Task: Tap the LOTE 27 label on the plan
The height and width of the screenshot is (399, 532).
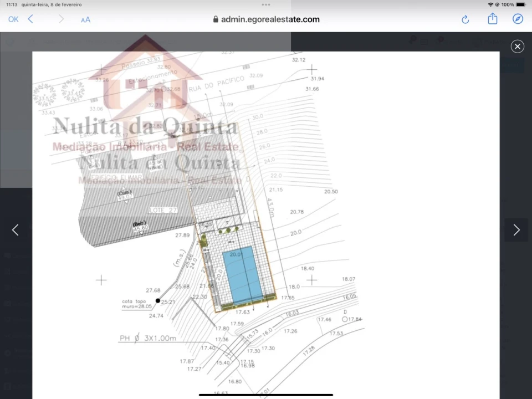Action: [x=163, y=209]
